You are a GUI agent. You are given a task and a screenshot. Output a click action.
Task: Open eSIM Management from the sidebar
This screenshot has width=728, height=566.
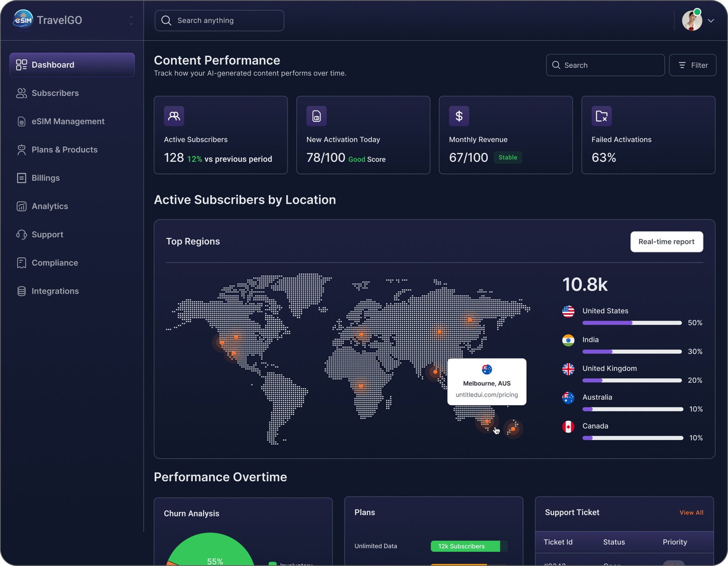tap(68, 121)
